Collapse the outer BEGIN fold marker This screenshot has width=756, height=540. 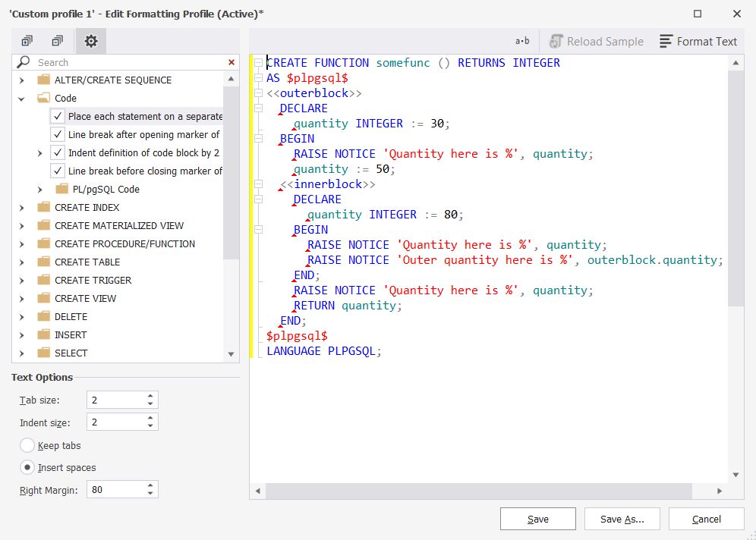[258, 139]
